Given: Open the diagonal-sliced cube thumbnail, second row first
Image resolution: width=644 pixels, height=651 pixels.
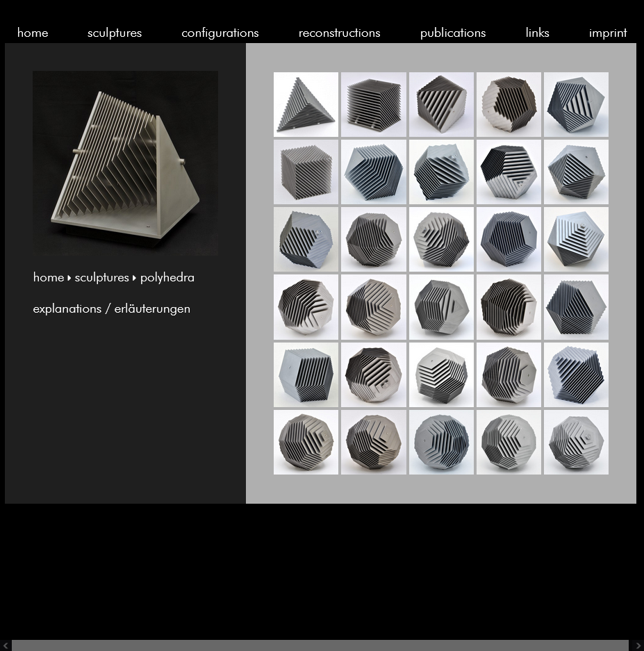Looking at the screenshot, I should coord(306,172).
